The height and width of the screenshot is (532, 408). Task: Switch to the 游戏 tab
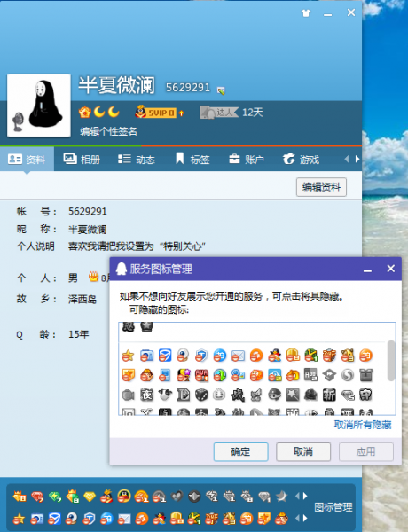(x=301, y=159)
